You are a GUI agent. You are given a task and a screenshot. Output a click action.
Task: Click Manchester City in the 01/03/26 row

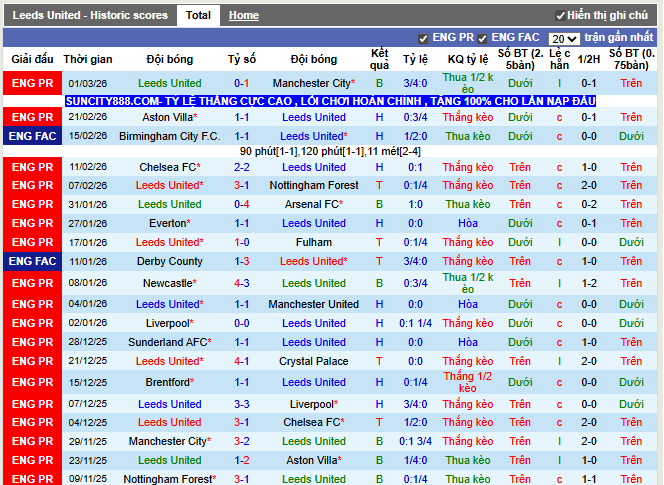313,83
